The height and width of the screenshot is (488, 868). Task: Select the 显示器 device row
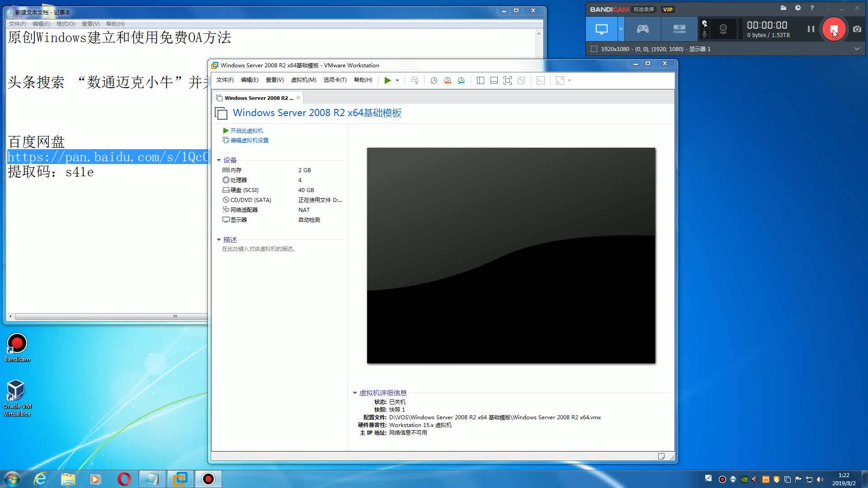click(282, 220)
